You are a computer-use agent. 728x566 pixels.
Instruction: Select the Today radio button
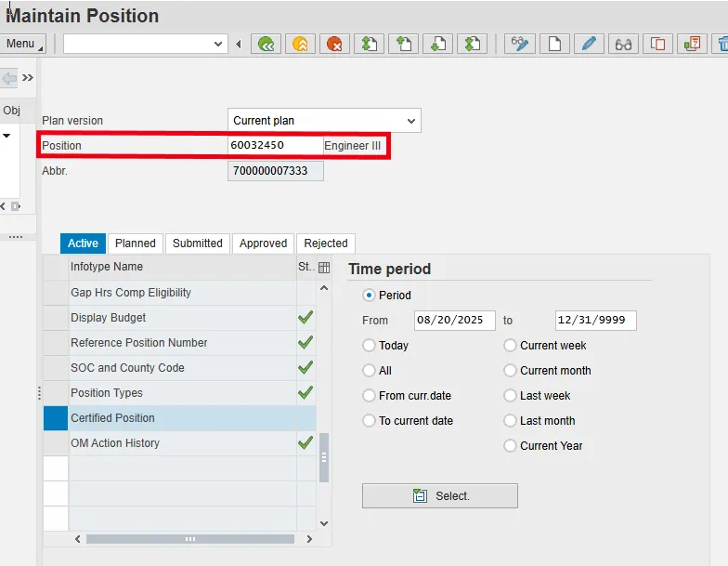370,346
